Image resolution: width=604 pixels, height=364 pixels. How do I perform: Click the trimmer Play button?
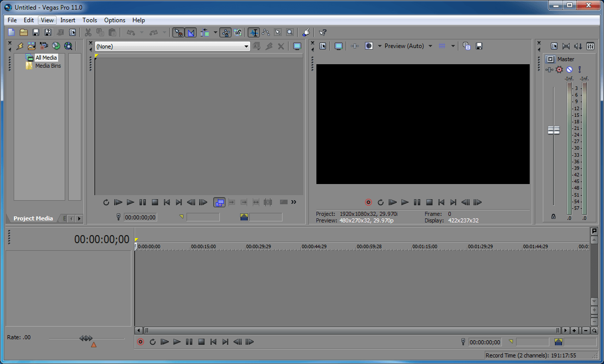click(x=130, y=202)
